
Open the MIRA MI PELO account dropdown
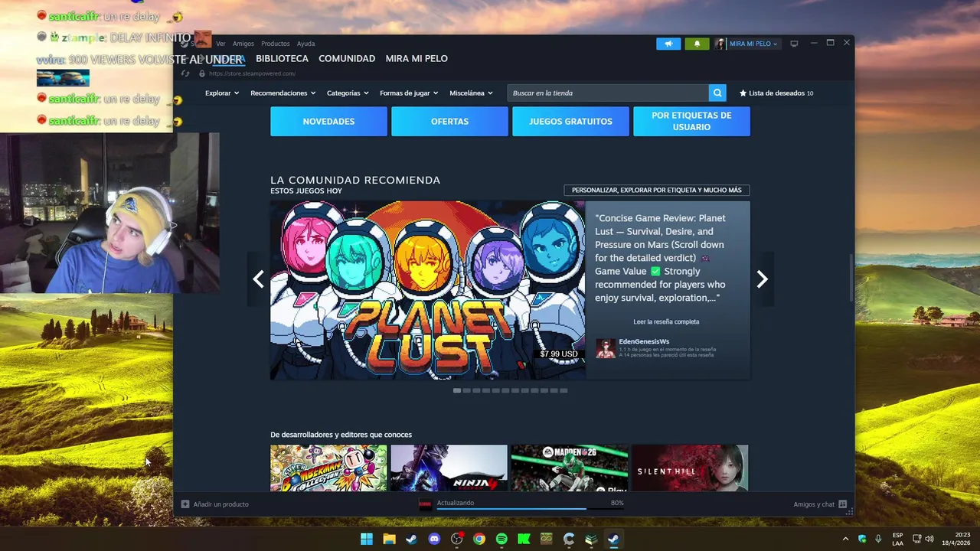(x=753, y=44)
